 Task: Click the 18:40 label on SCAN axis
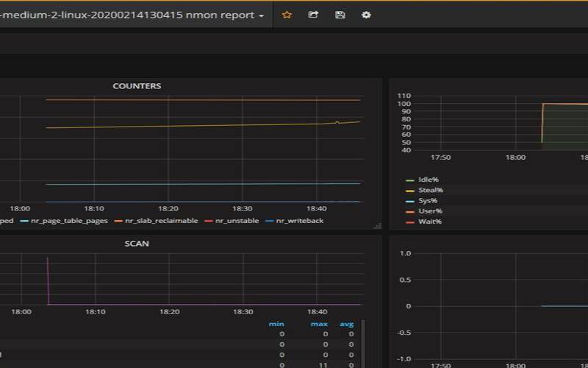click(318, 311)
